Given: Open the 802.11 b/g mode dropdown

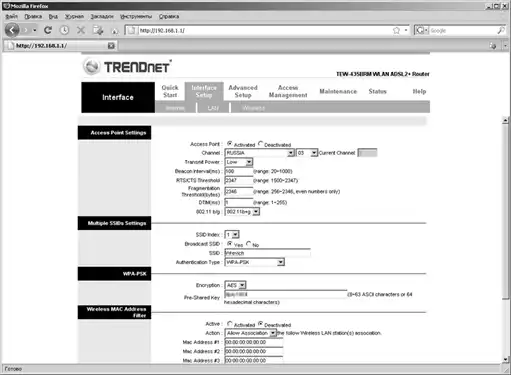Looking at the screenshot, I should pos(242,212).
